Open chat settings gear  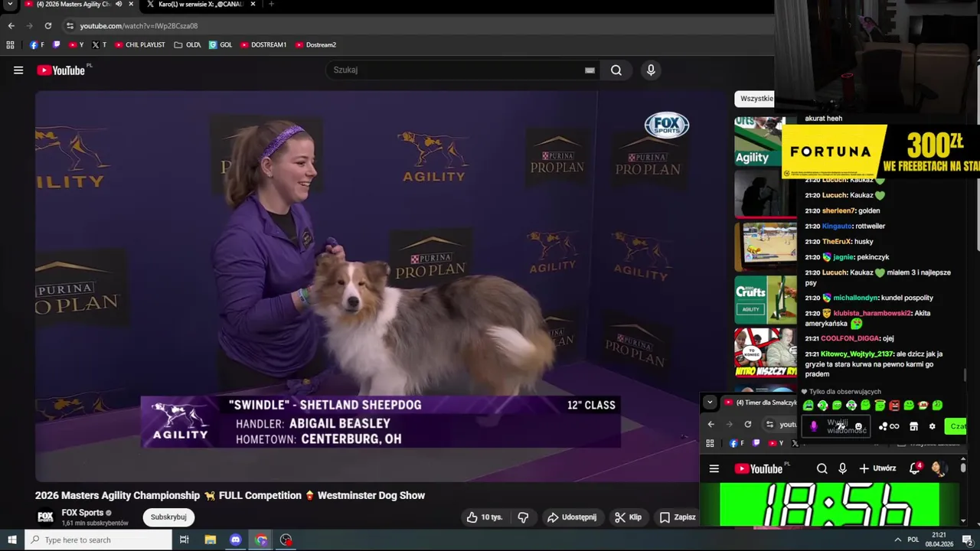click(x=932, y=426)
